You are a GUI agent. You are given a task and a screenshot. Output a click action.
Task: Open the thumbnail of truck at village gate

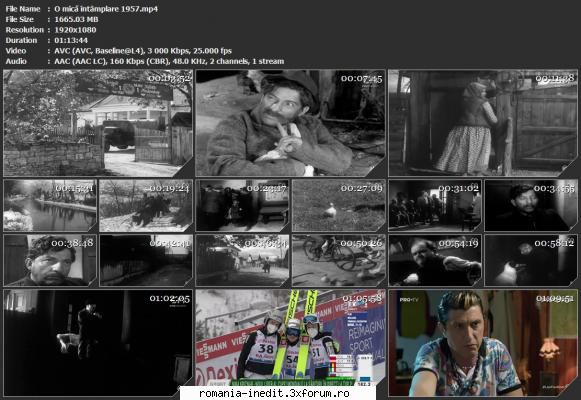98,123
